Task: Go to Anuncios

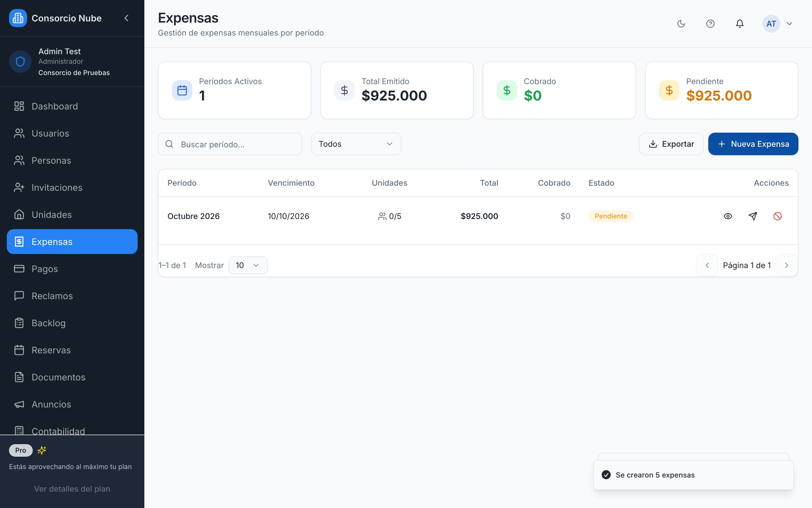Action: coord(72,404)
